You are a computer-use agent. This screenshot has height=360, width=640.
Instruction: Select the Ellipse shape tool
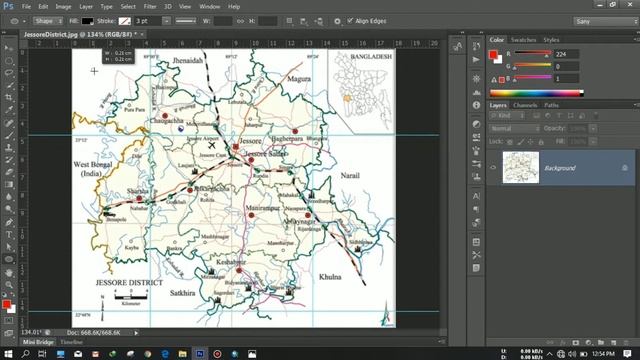tap(9, 259)
